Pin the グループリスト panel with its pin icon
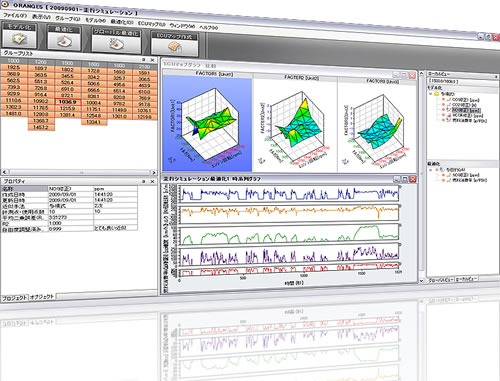Viewport: 500px width, 381px height. tap(143, 60)
